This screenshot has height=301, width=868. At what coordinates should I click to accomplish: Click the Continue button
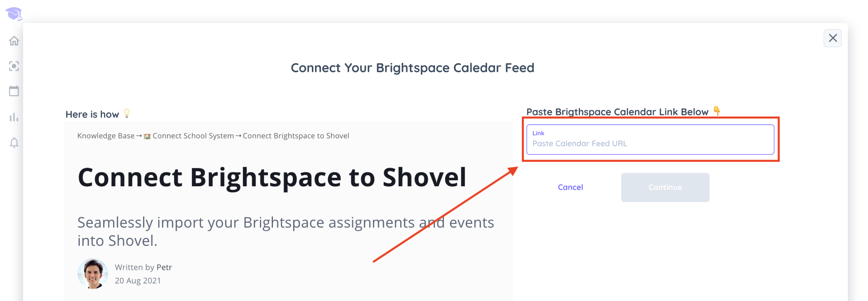point(665,187)
